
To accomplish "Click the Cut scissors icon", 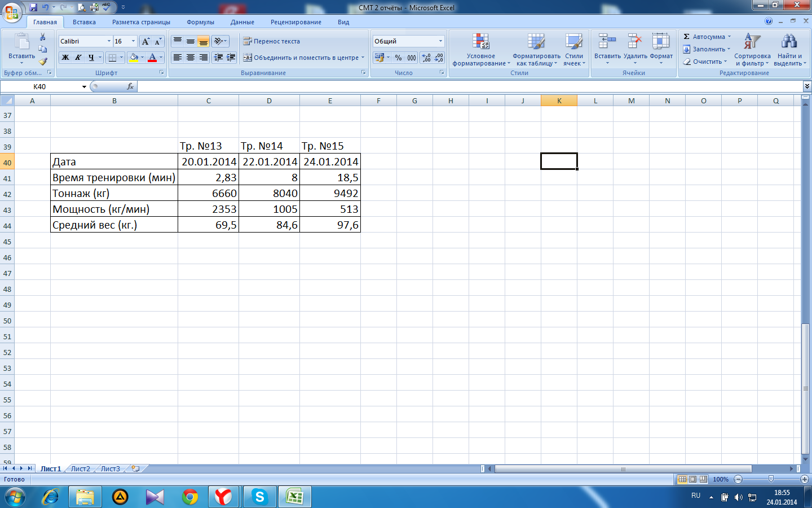I will click(x=43, y=37).
